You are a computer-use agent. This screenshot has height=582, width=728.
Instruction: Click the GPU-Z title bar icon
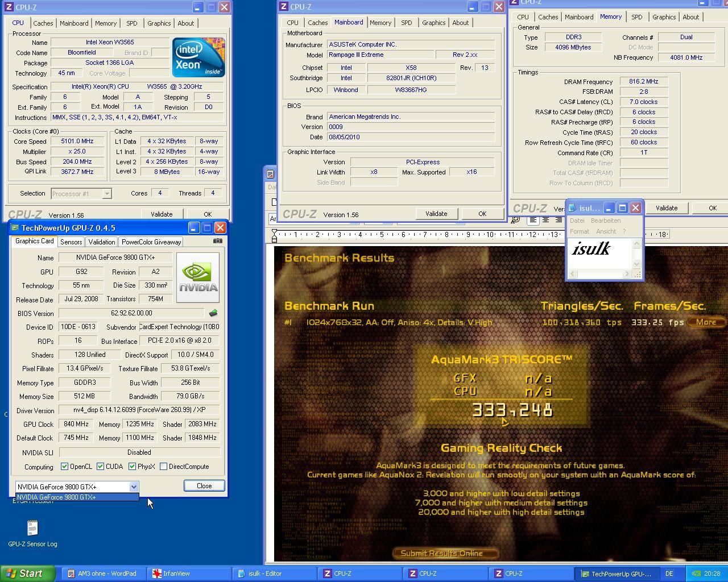click(x=15, y=228)
